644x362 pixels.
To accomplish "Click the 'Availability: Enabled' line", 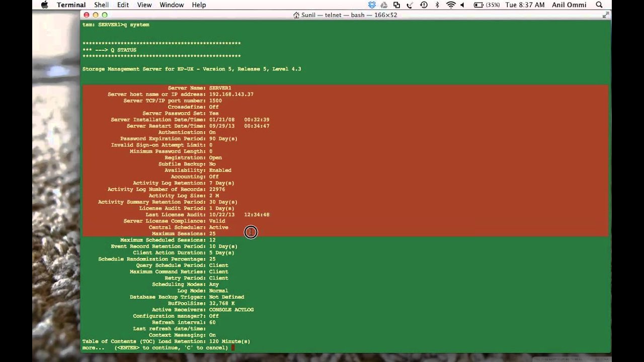I will (x=198, y=170).
